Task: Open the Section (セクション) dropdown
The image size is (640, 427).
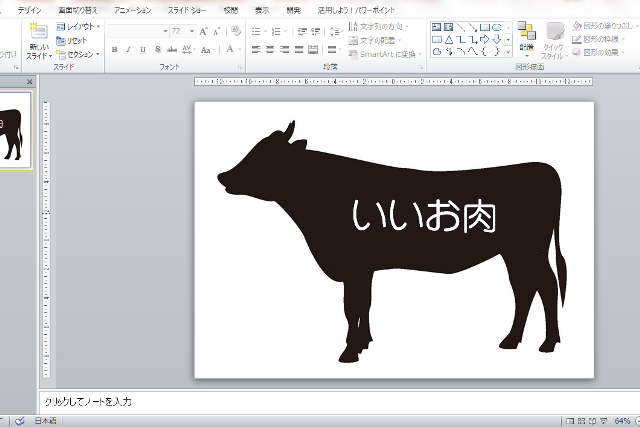Action: pyautogui.click(x=78, y=53)
